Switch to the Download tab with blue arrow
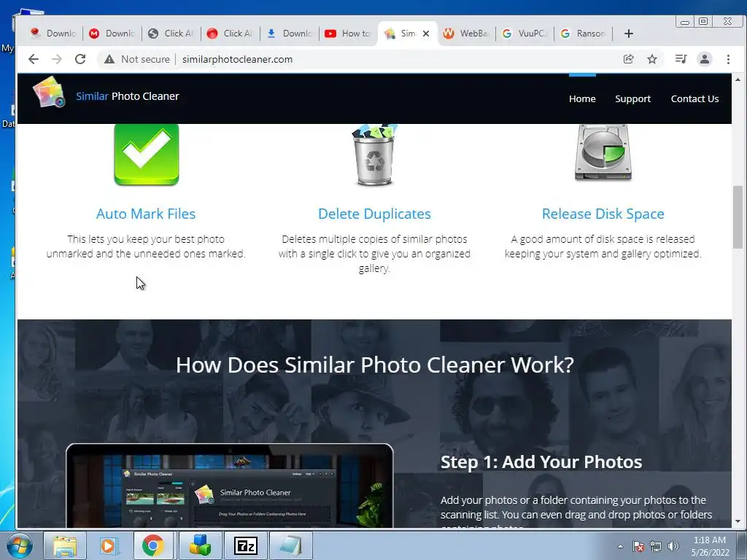The image size is (747, 560). coord(289,34)
